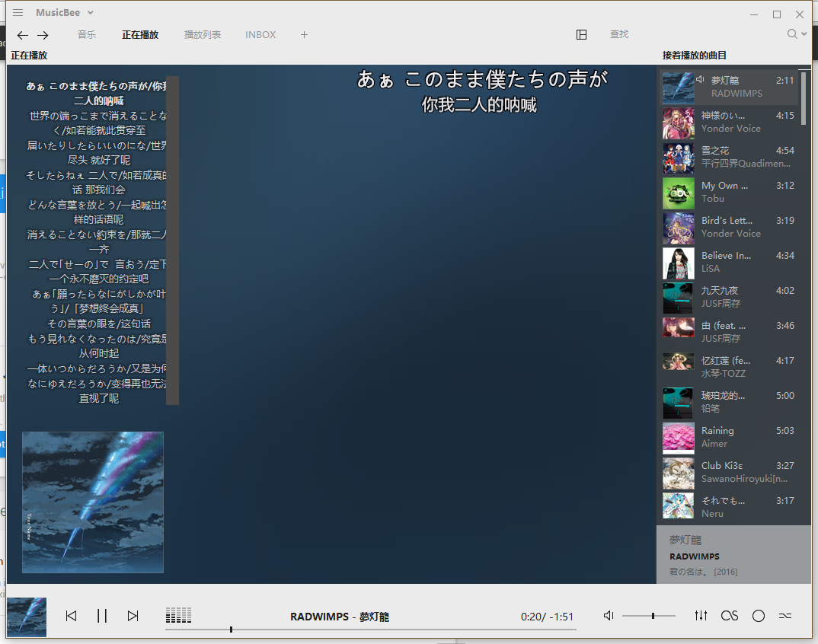Minimize the MusicBee window

754,14
